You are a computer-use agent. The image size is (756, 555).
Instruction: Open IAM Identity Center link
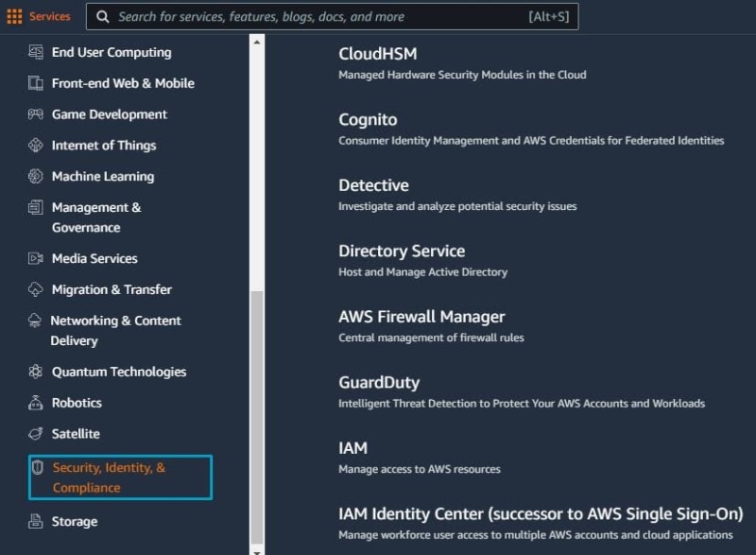[x=541, y=514]
